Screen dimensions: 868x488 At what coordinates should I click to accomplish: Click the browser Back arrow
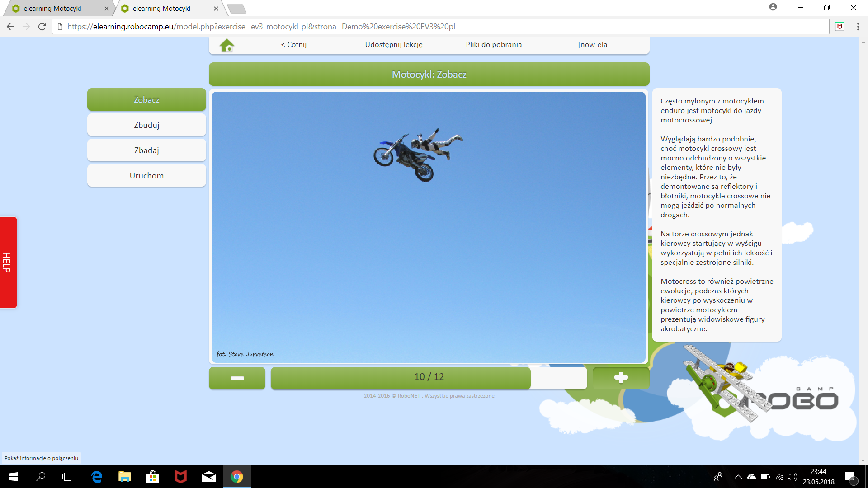tap(10, 27)
